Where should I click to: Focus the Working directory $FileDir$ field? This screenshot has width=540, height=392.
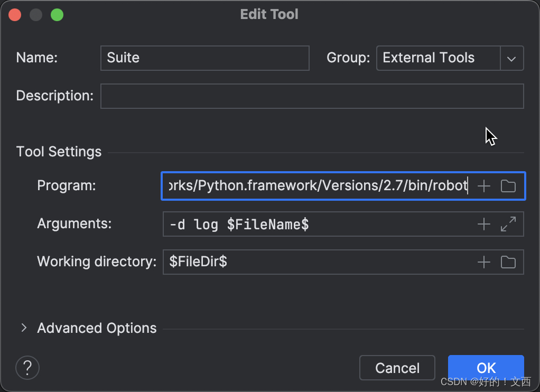click(319, 262)
